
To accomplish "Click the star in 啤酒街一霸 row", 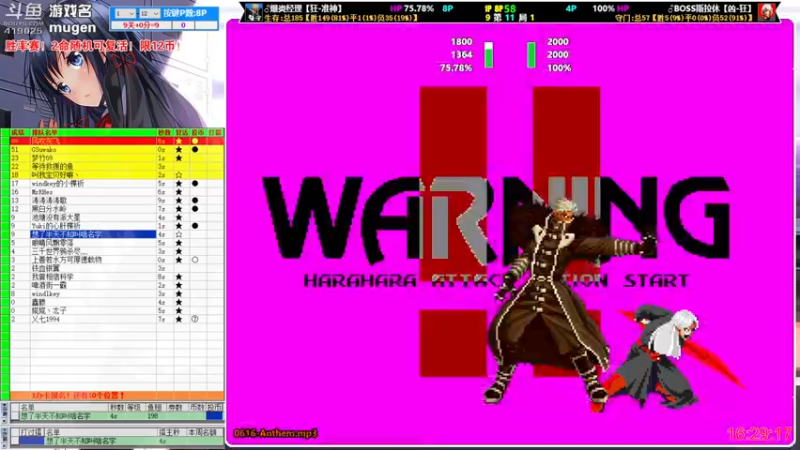I will coord(179,285).
